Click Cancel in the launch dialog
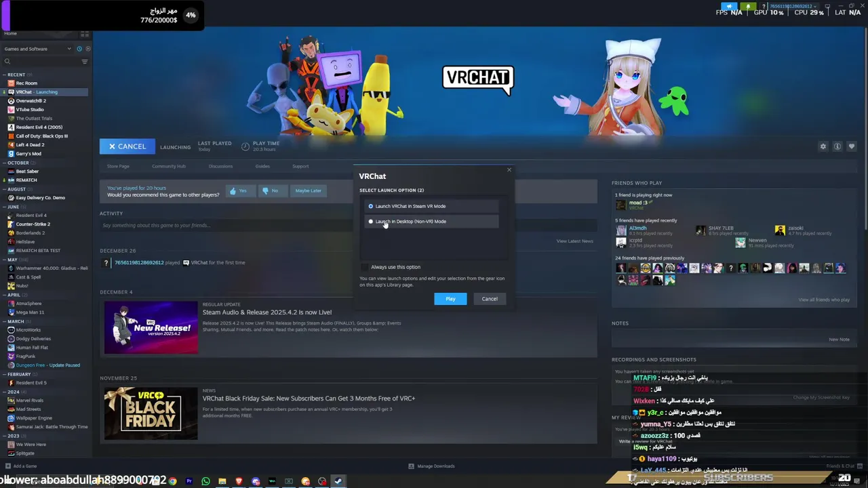Image resolution: width=868 pixels, height=488 pixels. (490, 299)
